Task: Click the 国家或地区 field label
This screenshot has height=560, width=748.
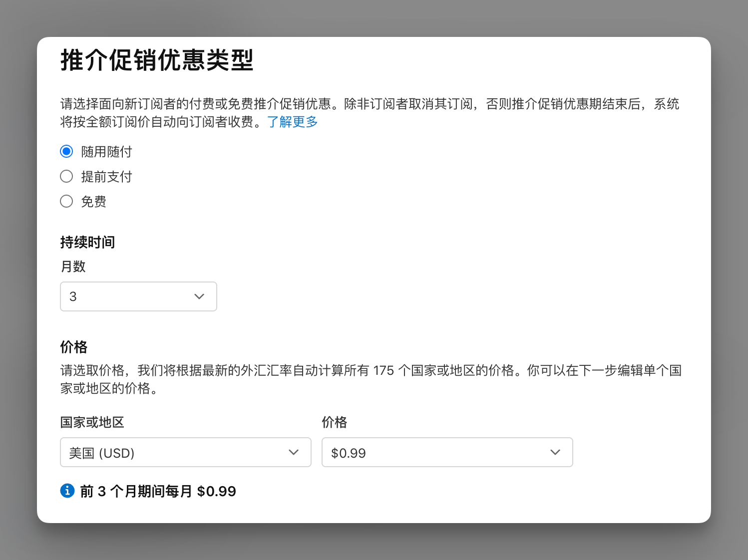Action: (x=92, y=422)
